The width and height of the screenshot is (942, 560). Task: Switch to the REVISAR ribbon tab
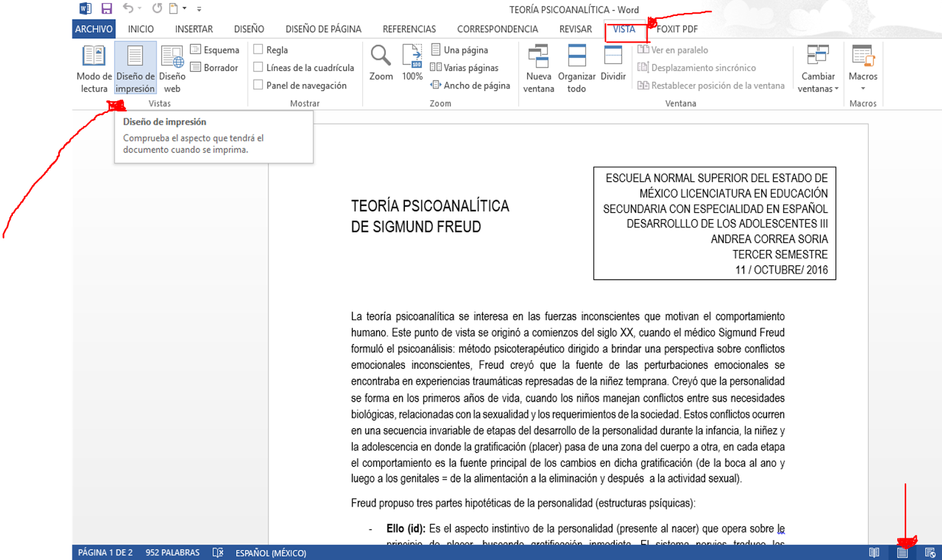point(576,28)
